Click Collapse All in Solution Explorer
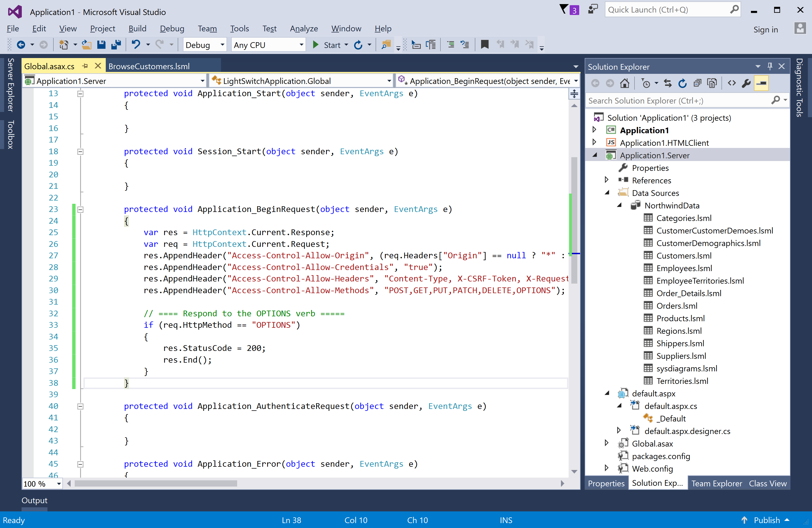Image resolution: width=812 pixels, height=528 pixels. [x=697, y=83]
